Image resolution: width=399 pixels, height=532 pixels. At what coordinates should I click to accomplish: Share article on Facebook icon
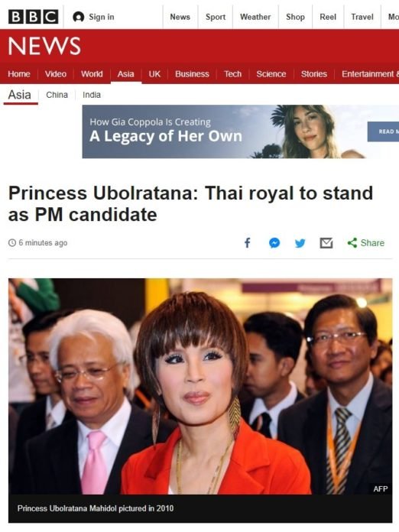coord(248,243)
